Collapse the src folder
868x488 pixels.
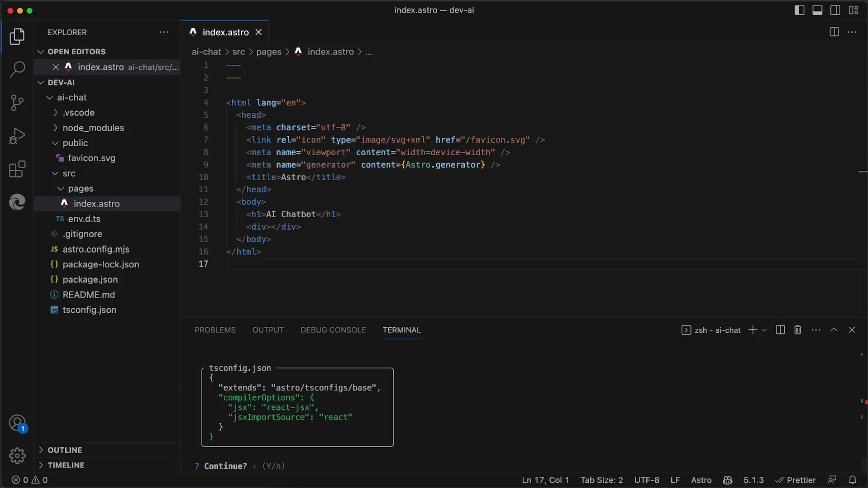[107, 173]
